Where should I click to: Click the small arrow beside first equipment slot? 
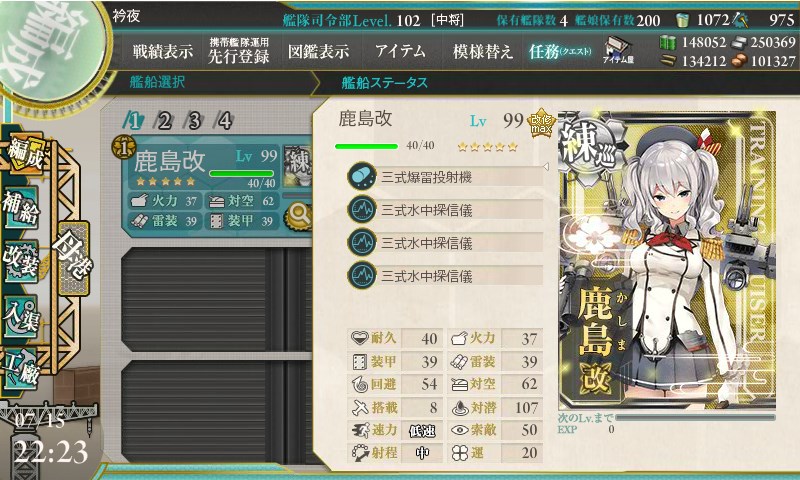coord(545,167)
